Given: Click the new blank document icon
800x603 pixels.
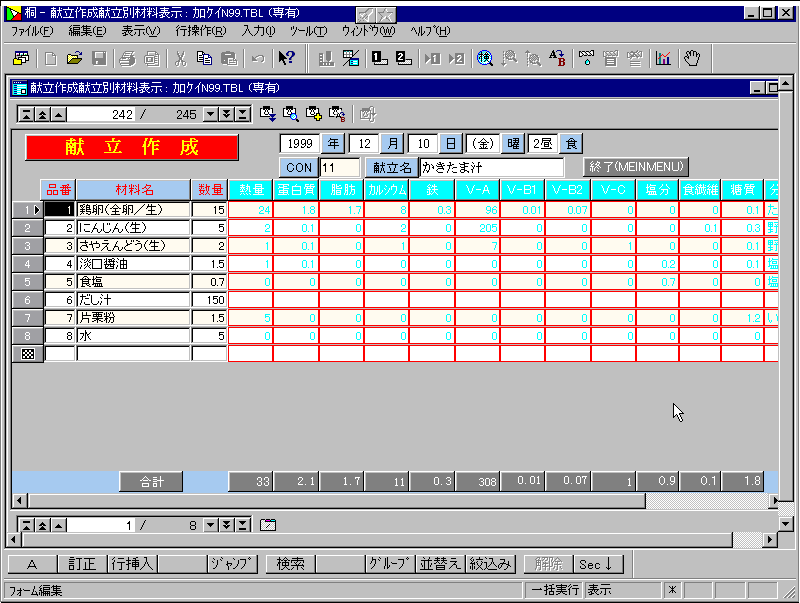Looking at the screenshot, I should [50, 58].
